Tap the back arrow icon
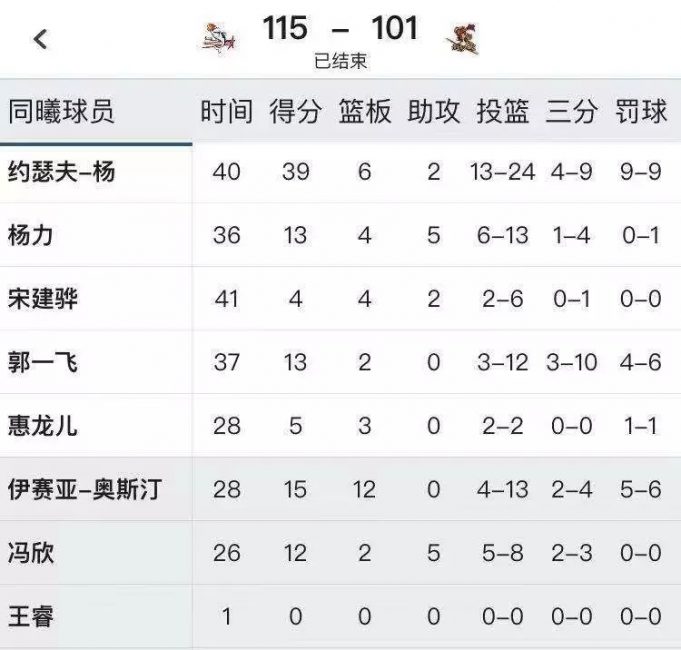The height and width of the screenshot is (650, 681). click(x=40, y=39)
